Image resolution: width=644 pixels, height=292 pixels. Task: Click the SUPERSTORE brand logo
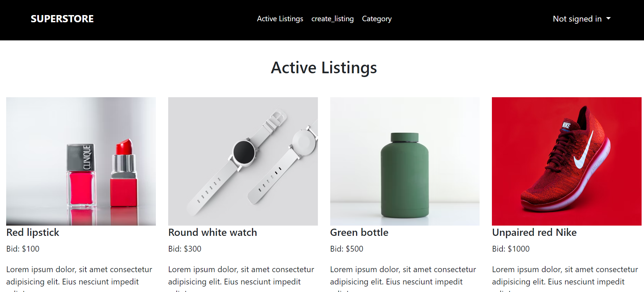(x=62, y=19)
